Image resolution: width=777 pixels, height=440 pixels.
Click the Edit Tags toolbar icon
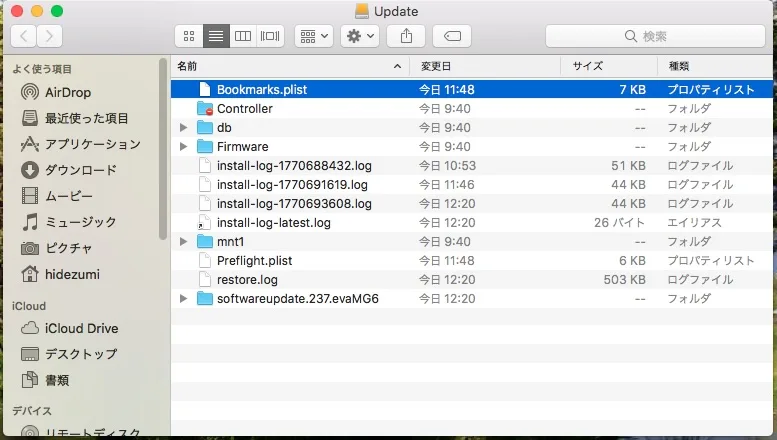(452, 36)
